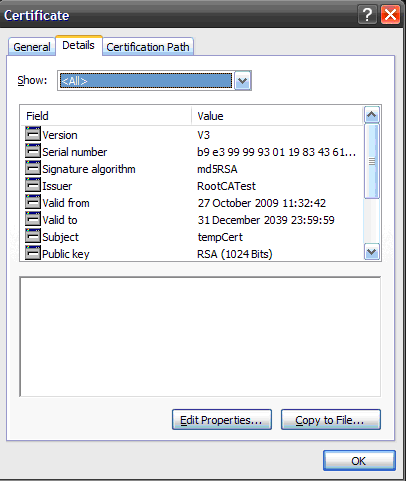Image resolution: width=406 pixels, height=481 pixels.
Task: Open the Certification Path tab
Action: (148, 47)
